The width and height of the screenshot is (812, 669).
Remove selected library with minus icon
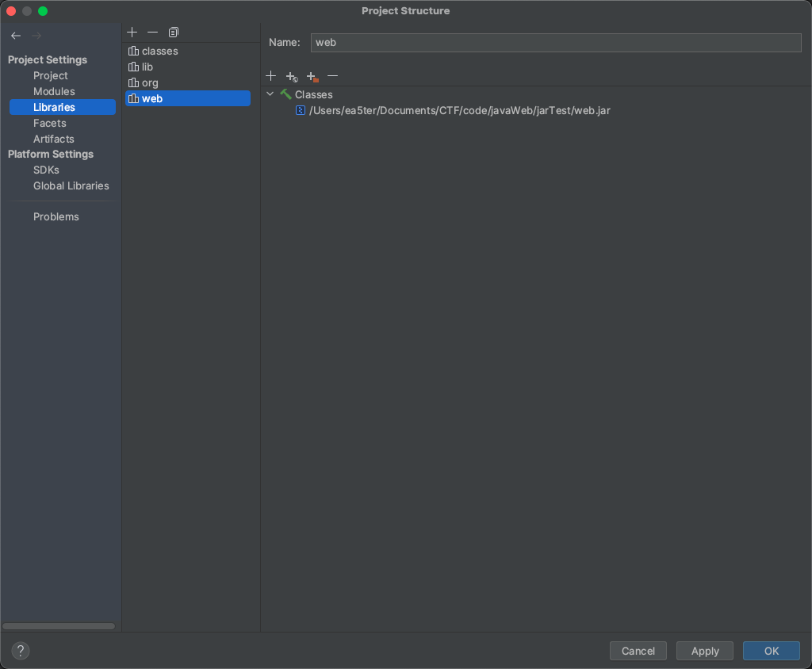tap(153, 32)
